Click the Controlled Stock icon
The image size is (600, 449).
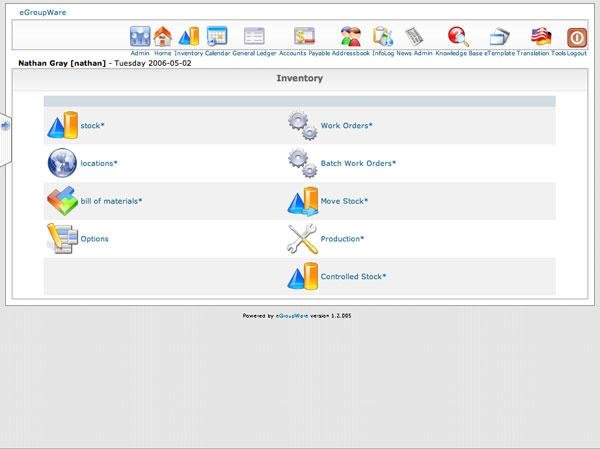click(x=303, y=276)
